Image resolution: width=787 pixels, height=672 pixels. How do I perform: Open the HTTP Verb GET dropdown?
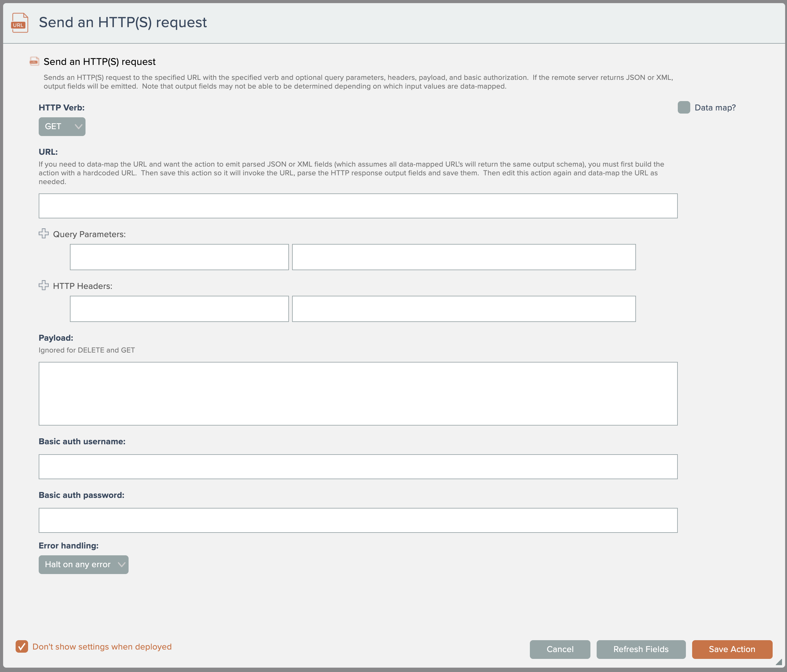click(62, 126)
